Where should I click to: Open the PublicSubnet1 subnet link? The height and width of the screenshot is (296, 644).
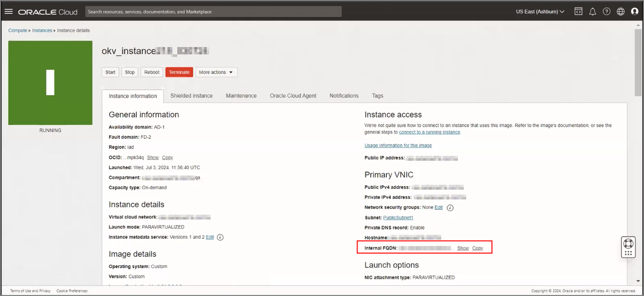pyautogui.click(x=398, y=218)
